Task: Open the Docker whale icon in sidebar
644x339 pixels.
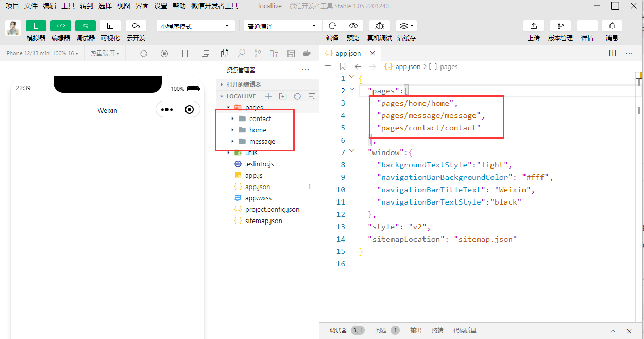Action: [307, 53]
